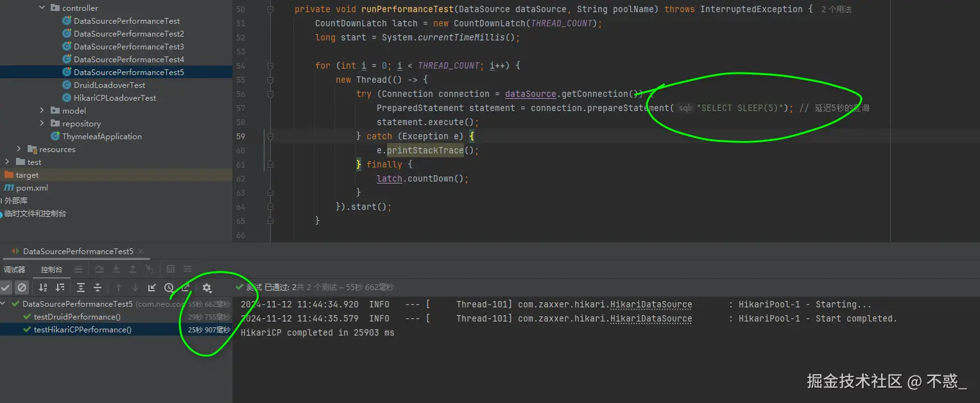This screenshot has height=403, width=980.
Task: Select testDruidPerformance() test result
Action: pos(77,317)
